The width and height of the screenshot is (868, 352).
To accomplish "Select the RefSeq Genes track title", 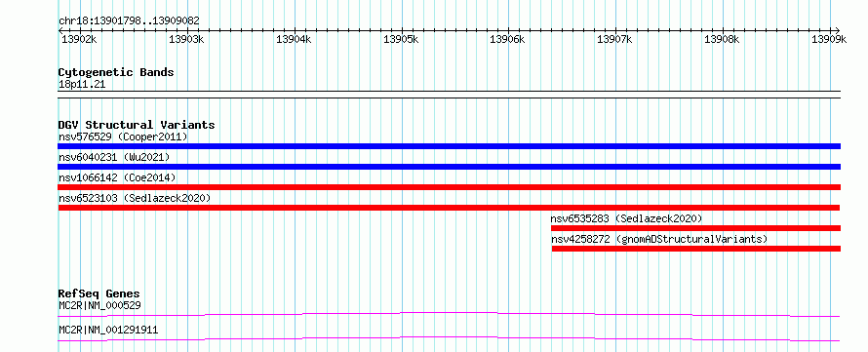I will point(99,293).
